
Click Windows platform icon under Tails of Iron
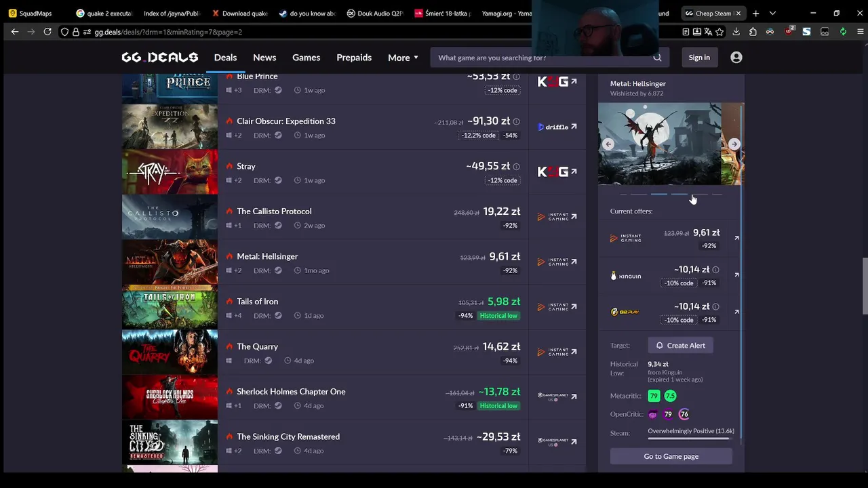229,316
